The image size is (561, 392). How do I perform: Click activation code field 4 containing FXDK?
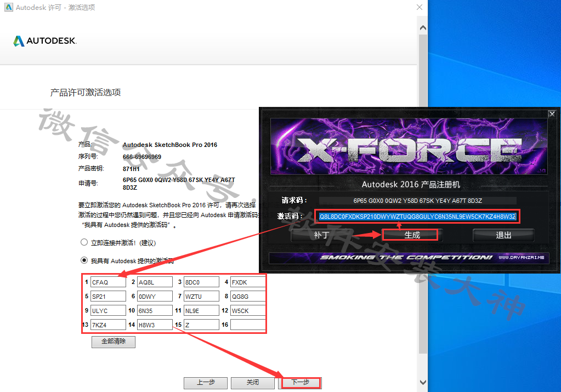pos(248,282)
